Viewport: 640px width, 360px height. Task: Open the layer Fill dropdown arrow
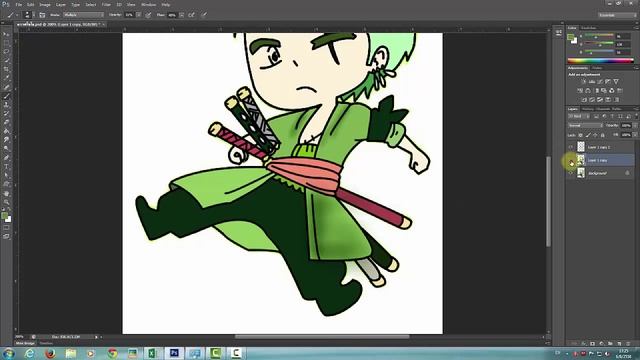635,135
